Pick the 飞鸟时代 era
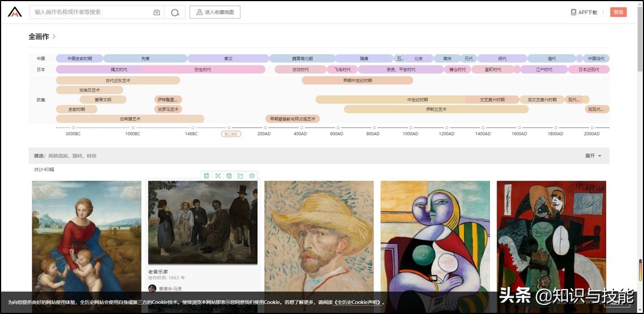The width and height of the screenshot is (644, 314). point(342,70)
